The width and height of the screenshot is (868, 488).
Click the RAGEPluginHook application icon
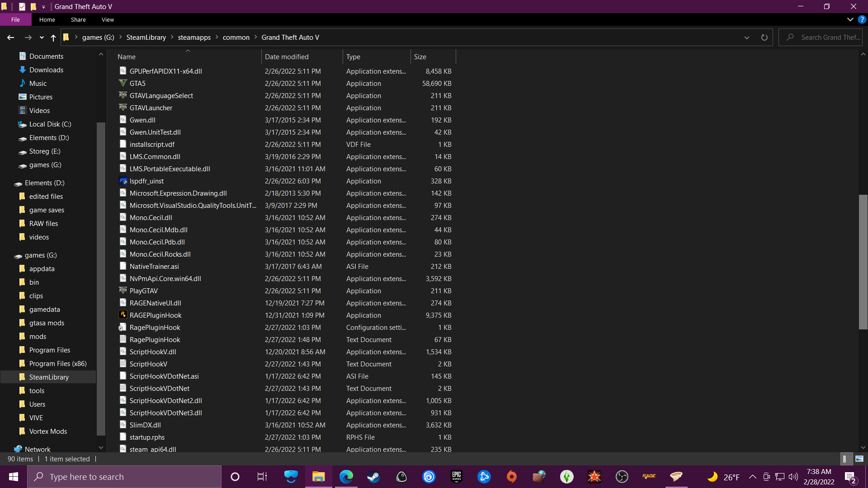123,315
